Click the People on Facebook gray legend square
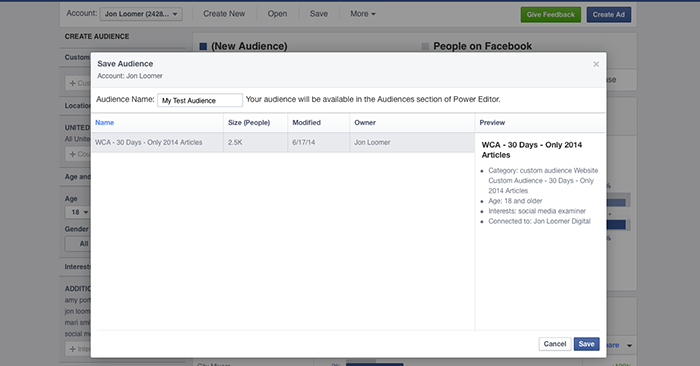Viewport: 700px width, 366px height. pyautogui.click(x=425, y=46)
